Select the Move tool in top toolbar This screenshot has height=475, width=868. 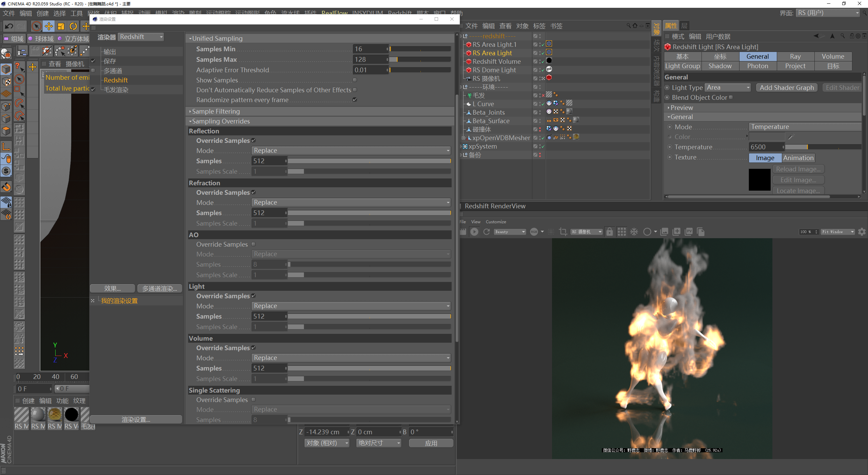pyautogui.click(x=49, y=26)
